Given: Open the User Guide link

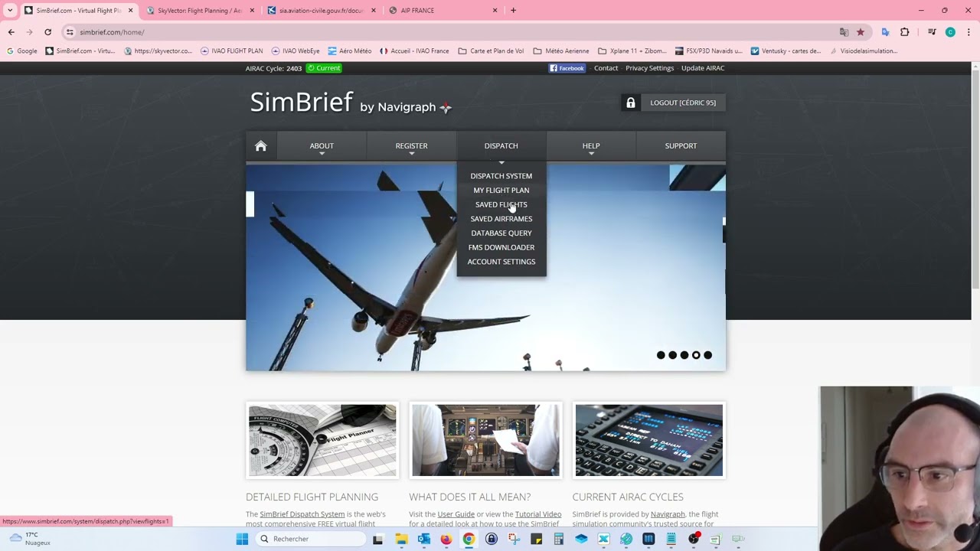Looking at the screenshot, I should pos(456,514).
